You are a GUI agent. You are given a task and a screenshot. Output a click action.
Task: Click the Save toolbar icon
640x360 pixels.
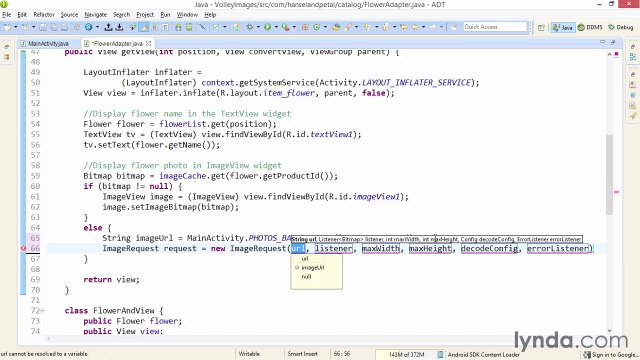[x=42, y=27]
